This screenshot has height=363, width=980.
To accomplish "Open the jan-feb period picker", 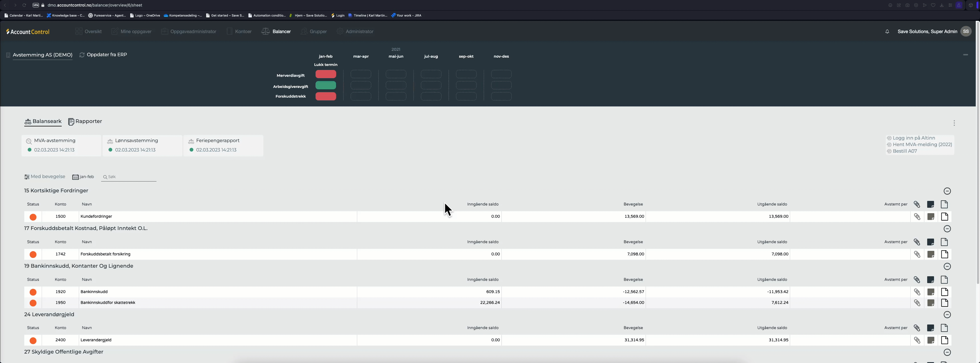I will click(83, 177).
